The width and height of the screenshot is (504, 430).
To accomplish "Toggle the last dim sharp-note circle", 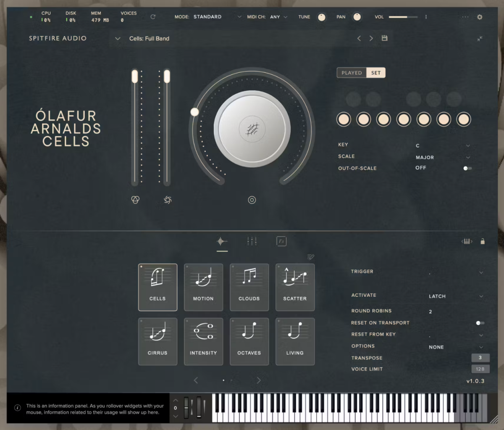I will [x=454, y=100].
